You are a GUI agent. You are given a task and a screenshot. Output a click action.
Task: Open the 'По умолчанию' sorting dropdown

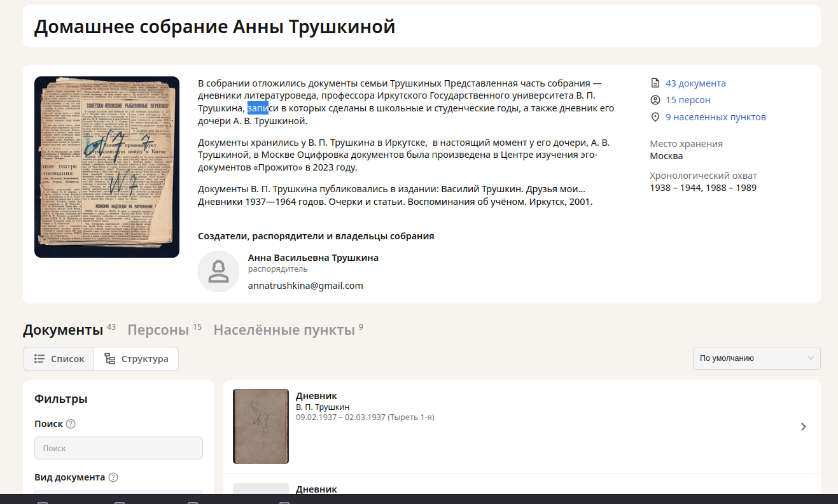[756, 358]
